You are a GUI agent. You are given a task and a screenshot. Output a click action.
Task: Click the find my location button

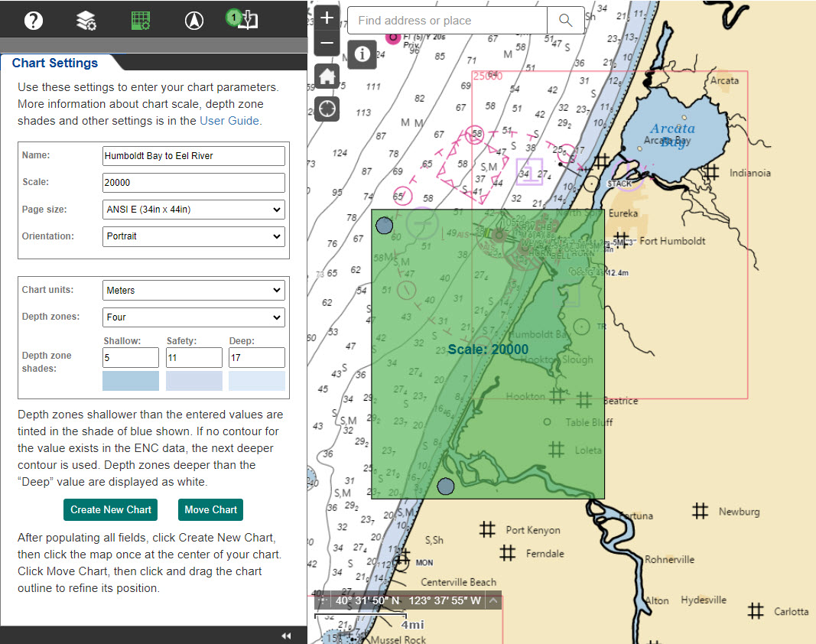click(x=327, y=109)
